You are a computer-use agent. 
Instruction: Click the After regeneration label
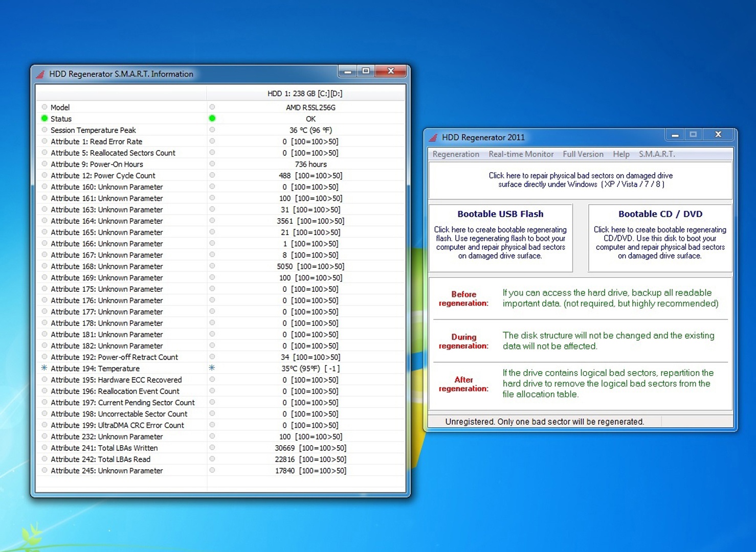[463, 384]
